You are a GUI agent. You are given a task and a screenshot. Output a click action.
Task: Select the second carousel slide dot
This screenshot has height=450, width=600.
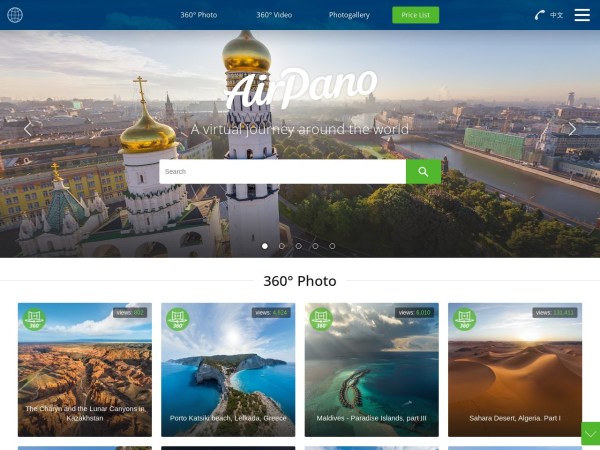coord(282,246)
